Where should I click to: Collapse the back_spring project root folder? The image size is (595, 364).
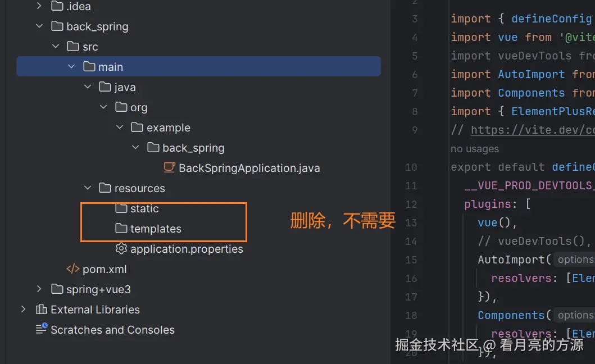click(39, 26)
